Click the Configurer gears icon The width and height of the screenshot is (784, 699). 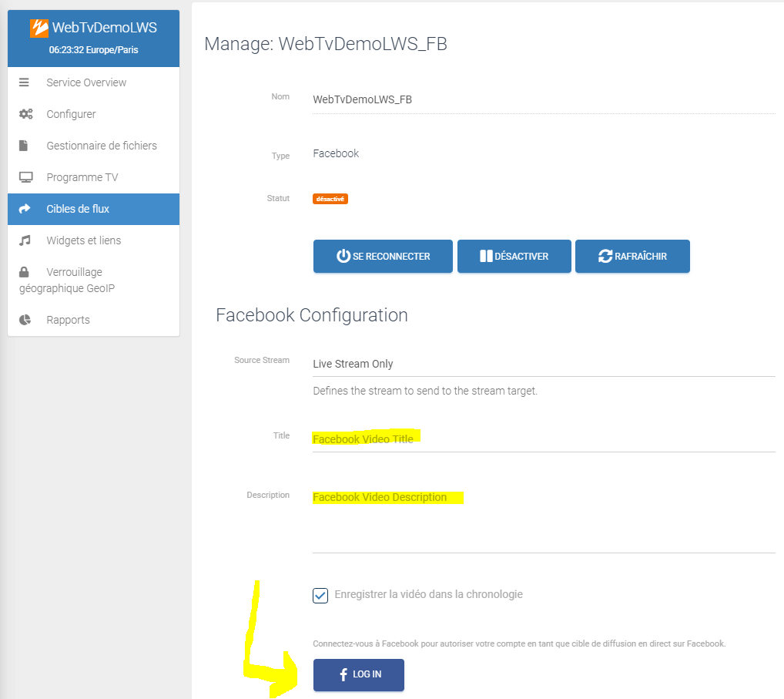click(x=26, y=114)
